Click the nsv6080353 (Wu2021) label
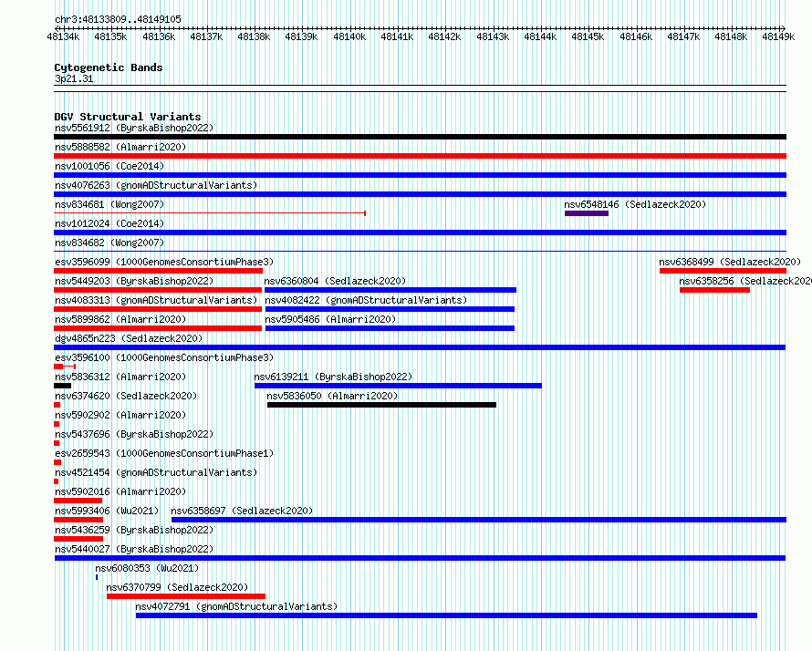812x651 pixels. (147, 568)
